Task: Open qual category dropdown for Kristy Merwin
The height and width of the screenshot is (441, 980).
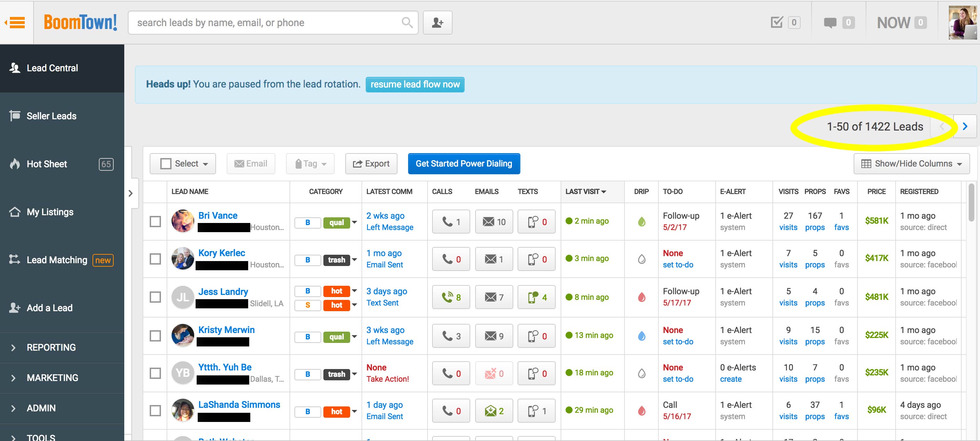Action: tap(354, 337)
